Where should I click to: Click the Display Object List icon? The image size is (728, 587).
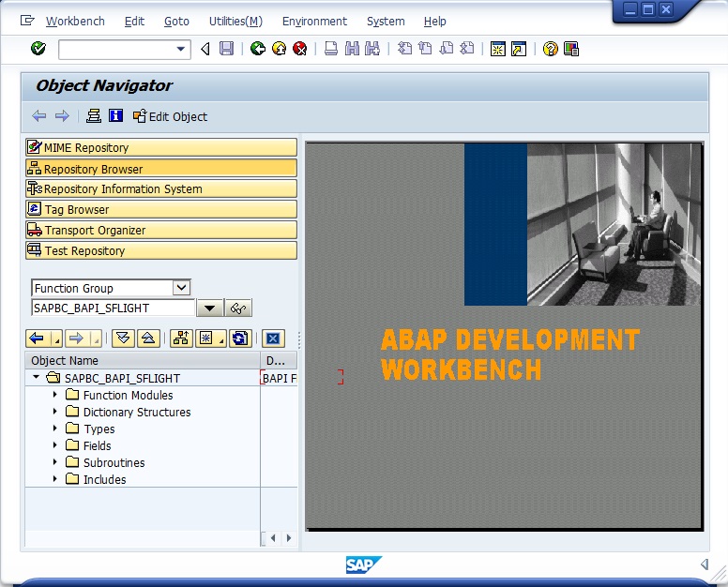(94, 116)
